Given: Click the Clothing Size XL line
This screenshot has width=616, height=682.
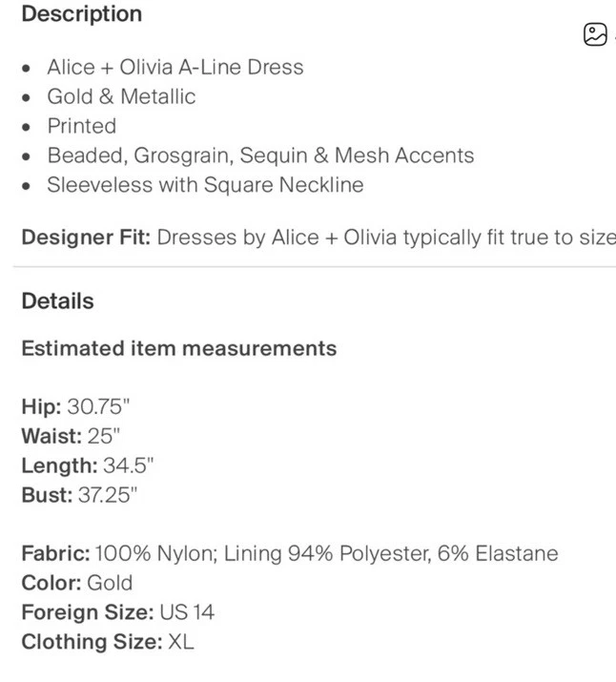Looking at the screenshot, I should [107, 642].
